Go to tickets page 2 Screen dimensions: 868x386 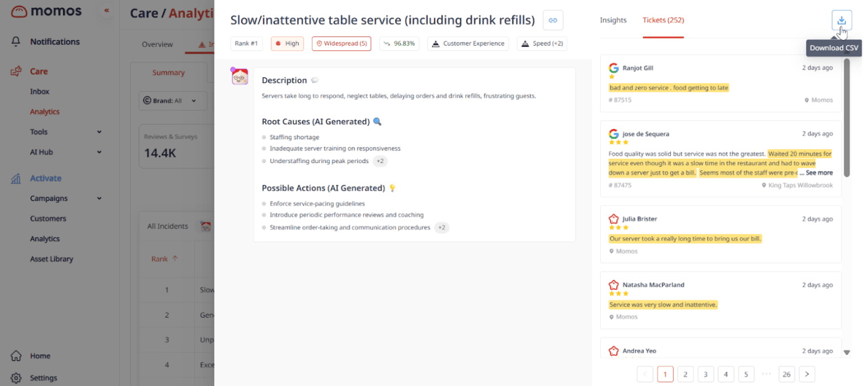point(685,374)
